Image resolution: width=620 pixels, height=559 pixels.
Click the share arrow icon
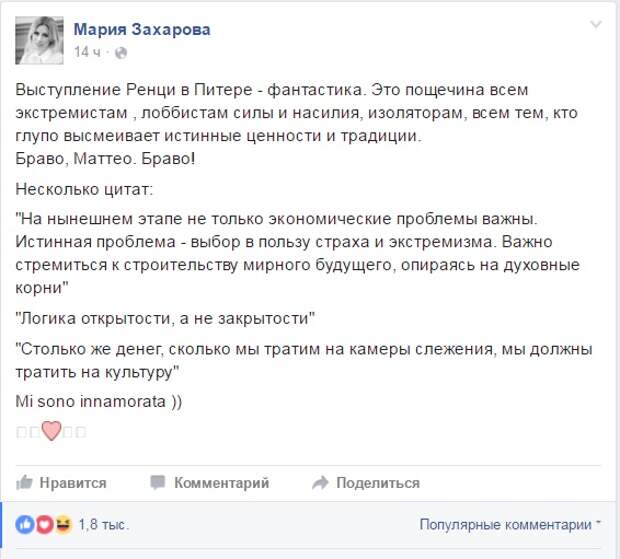tap(320, 482)
